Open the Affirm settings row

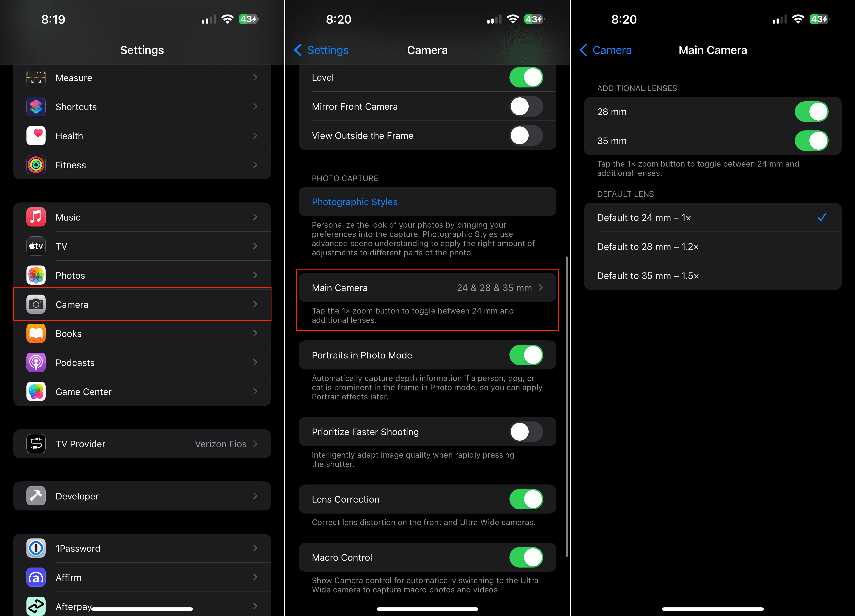[142, 577]
